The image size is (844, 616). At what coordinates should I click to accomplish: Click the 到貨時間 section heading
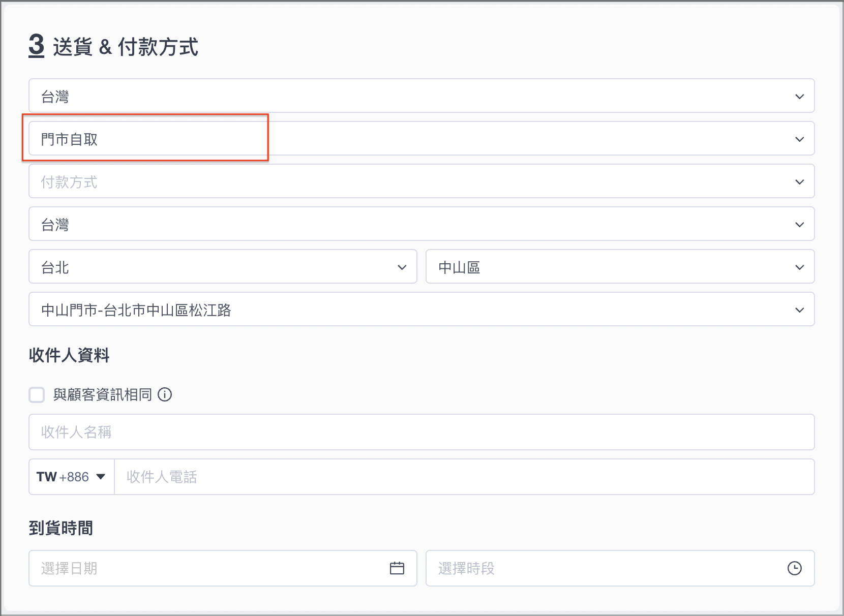pyautogui.click(x=61, y=528)
